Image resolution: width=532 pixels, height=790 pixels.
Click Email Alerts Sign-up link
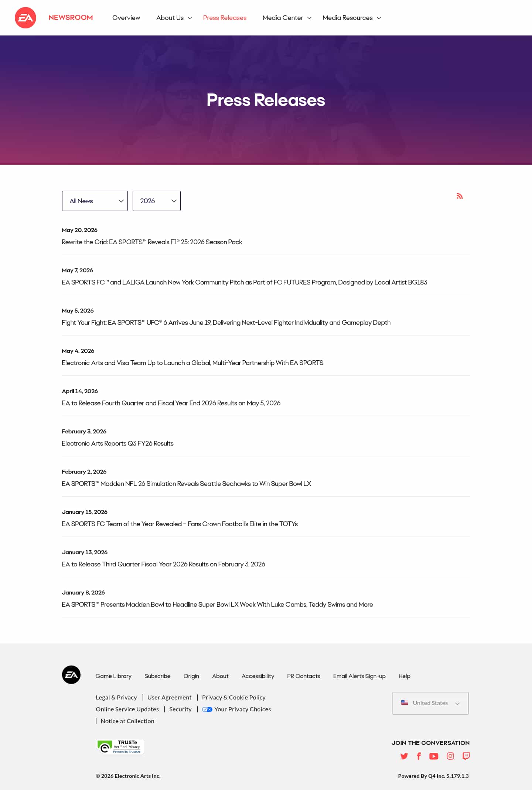tap(359, 676)
